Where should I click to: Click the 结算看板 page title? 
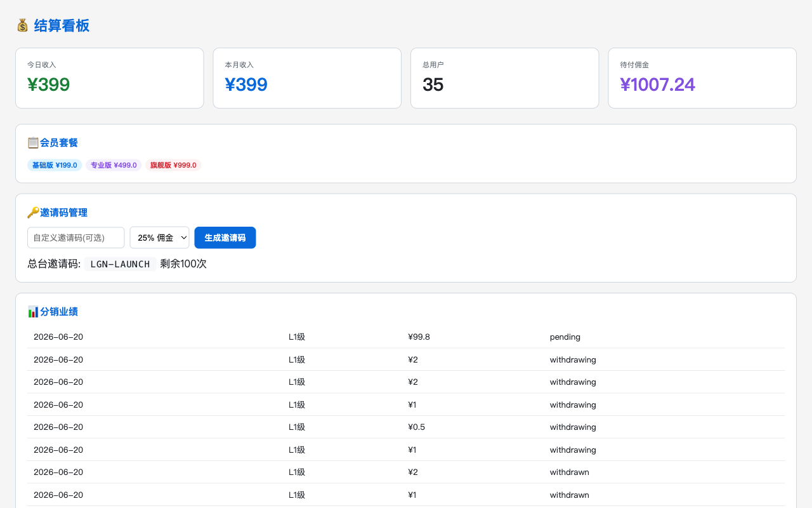(62, 25)
